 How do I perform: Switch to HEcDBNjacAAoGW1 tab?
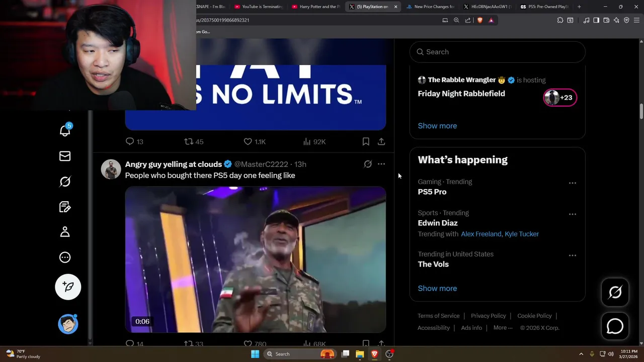tap(487, 7)
